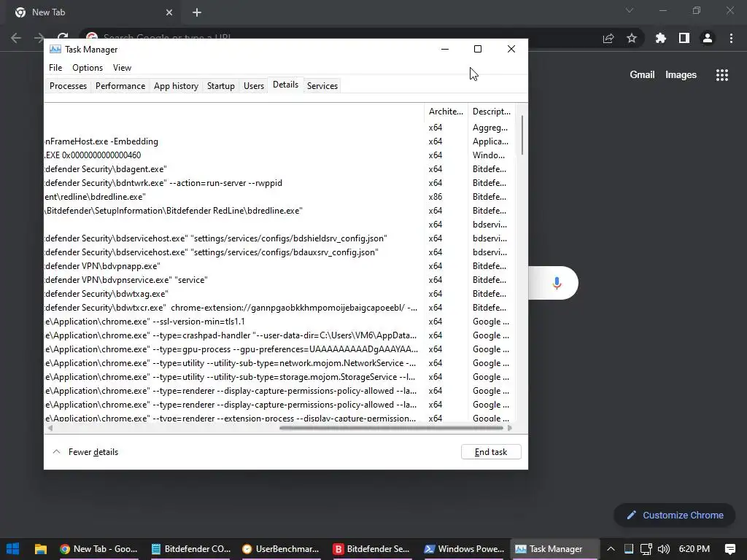Screen dimensions: 747x560
Task: Open notification center icon
Action: pos(729,548)
